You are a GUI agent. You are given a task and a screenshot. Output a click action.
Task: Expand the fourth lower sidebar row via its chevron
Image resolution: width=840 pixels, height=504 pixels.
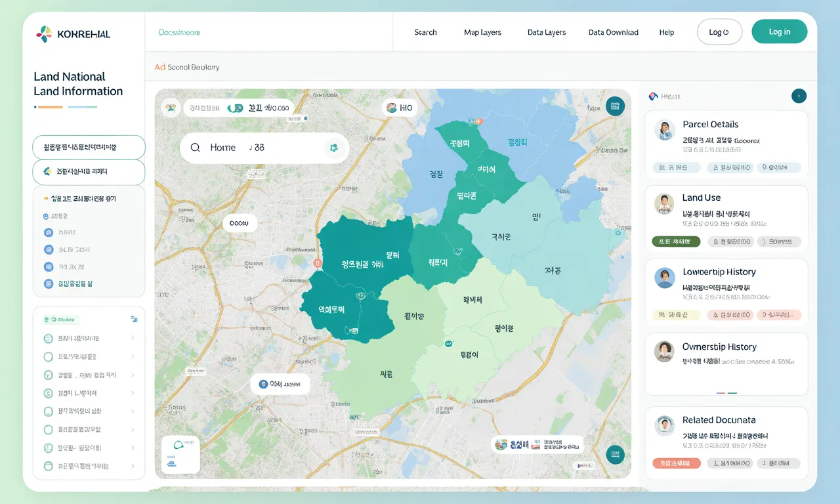point(133,393)
